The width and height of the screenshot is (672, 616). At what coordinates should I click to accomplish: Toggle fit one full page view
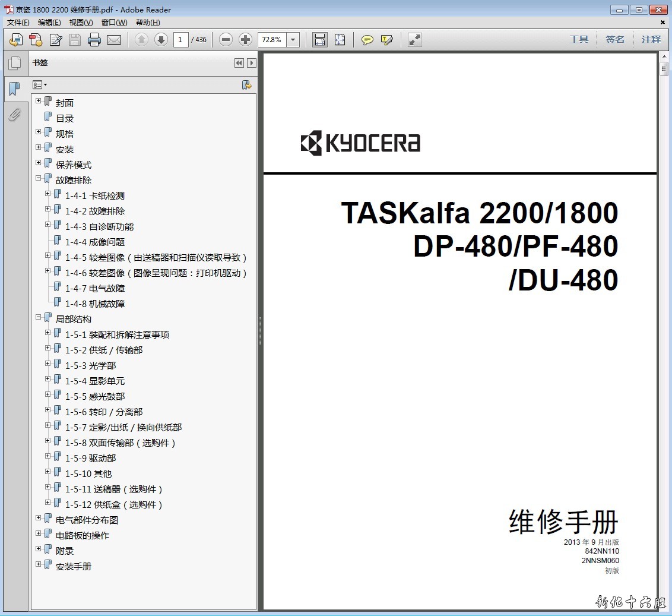(x=340, y=40)
